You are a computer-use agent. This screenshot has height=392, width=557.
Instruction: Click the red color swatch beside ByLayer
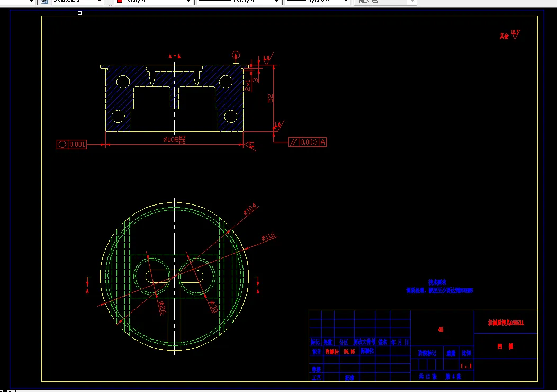coord(120,2)
